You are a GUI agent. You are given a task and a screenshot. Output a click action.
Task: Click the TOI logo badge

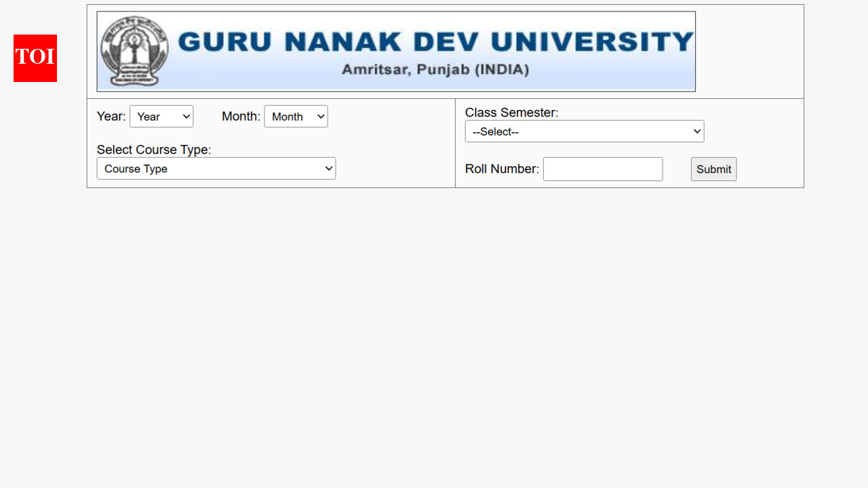pos(35,58)
